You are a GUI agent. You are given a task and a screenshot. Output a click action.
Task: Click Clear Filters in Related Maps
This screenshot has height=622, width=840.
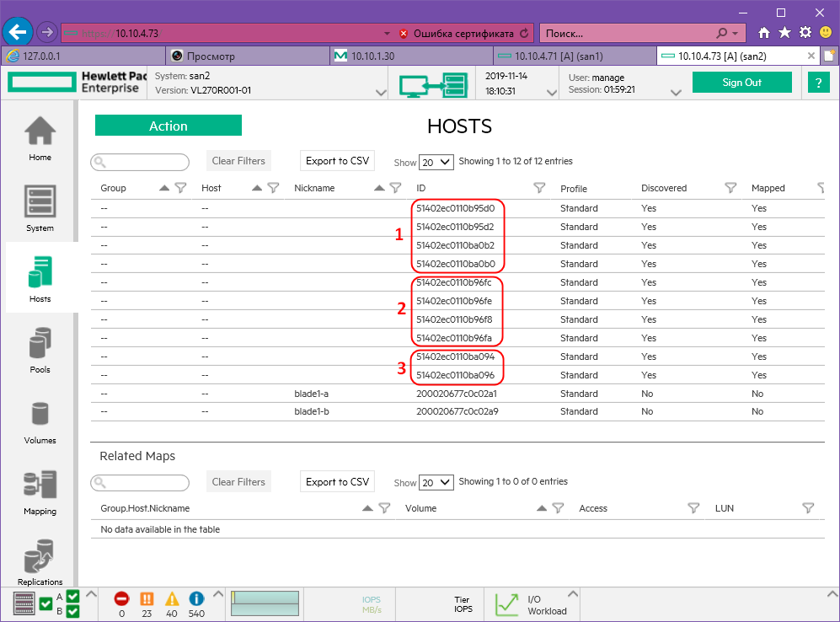click(x=238, y=481)
